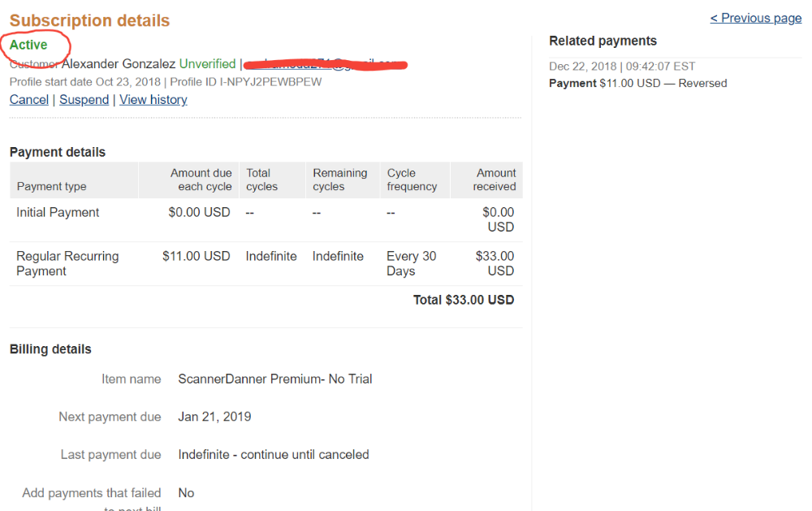The width and height of the screenshot is (812, 511).
Task: Click the Amount due each cycle header
Action: click(201, 180)
